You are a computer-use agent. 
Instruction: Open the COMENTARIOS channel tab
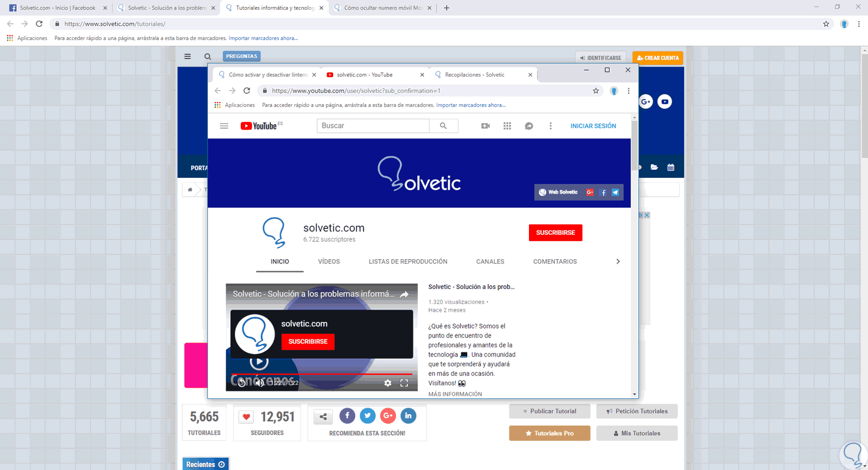[555, 261]
